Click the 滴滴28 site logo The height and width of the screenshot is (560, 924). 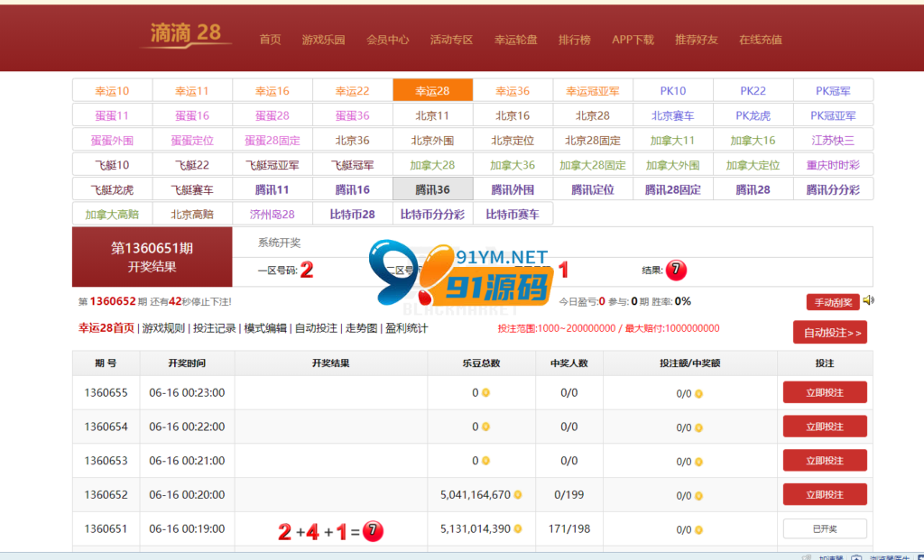[x=186, y=34]
